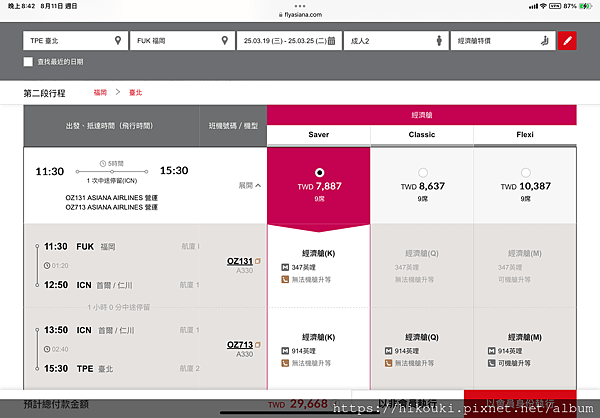Check the find nearest dates checkbox
Viewport: 600px width, 418px height.
tap(28, 62)
